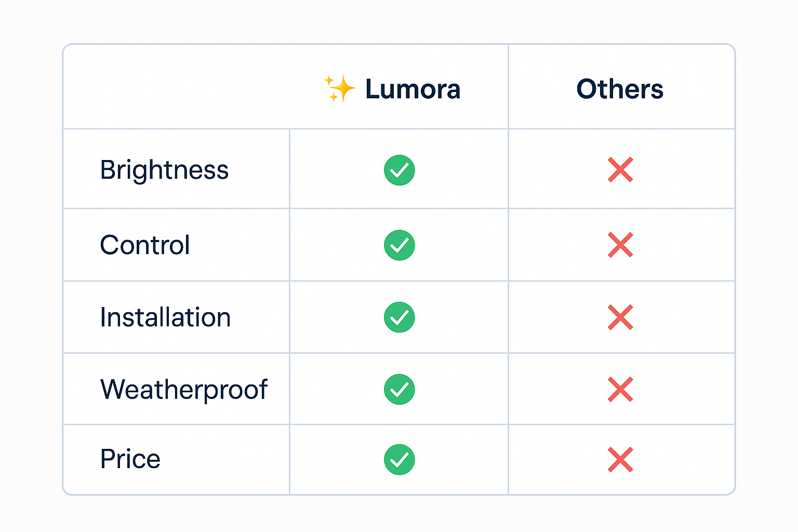Click the Lumora sparkle logo icon
The height and width of the screenshot is (532, 798).
coord(340,88)
